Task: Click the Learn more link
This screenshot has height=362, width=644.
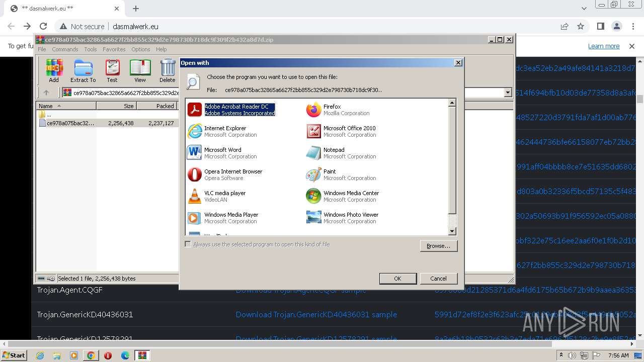Action: pyautogui.click(x=604, y=46)
